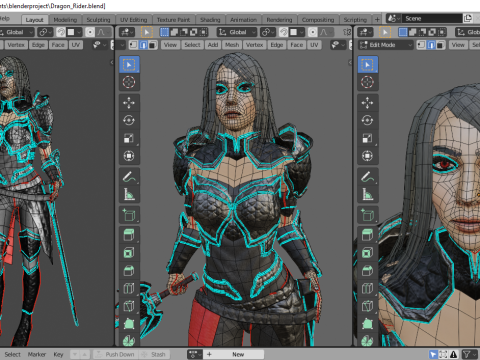480x360 pixels.
Task: Toggle Only Show Errors warning filter
Action: pos(454,354)
